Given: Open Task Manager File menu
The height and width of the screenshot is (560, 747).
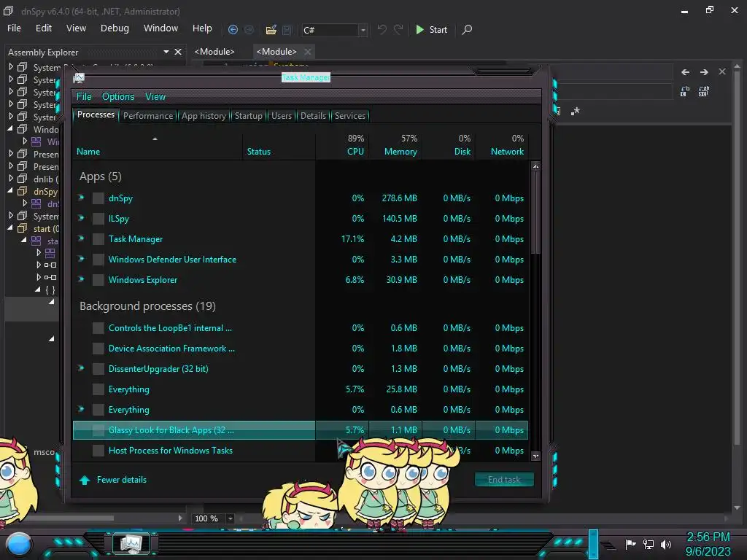Looking at the screenshot, I should 84,97.
